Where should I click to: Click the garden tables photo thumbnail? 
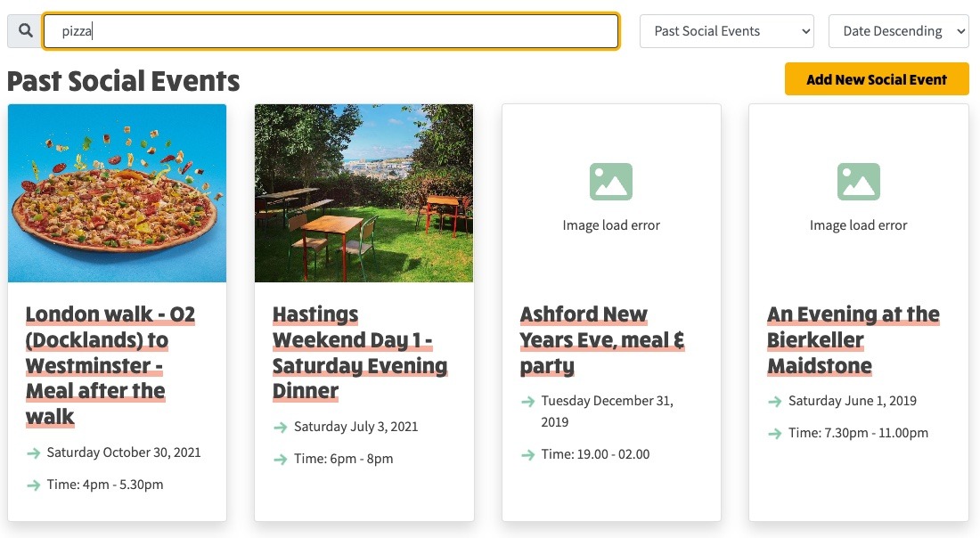pos(363,193)
